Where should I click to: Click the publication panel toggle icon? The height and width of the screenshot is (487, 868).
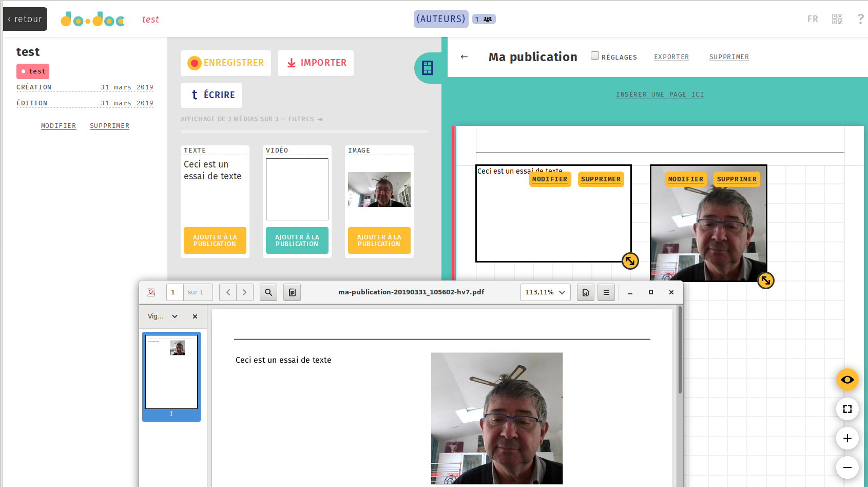[427, 68]
